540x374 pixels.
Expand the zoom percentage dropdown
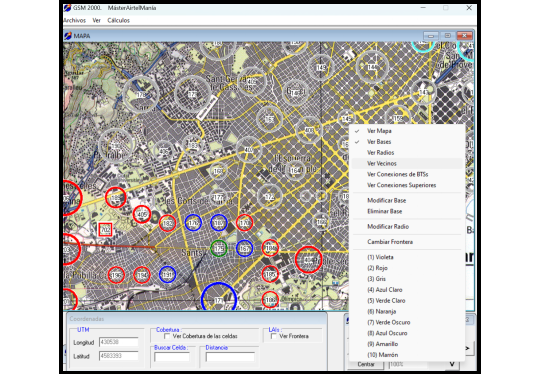pos(452,364)
